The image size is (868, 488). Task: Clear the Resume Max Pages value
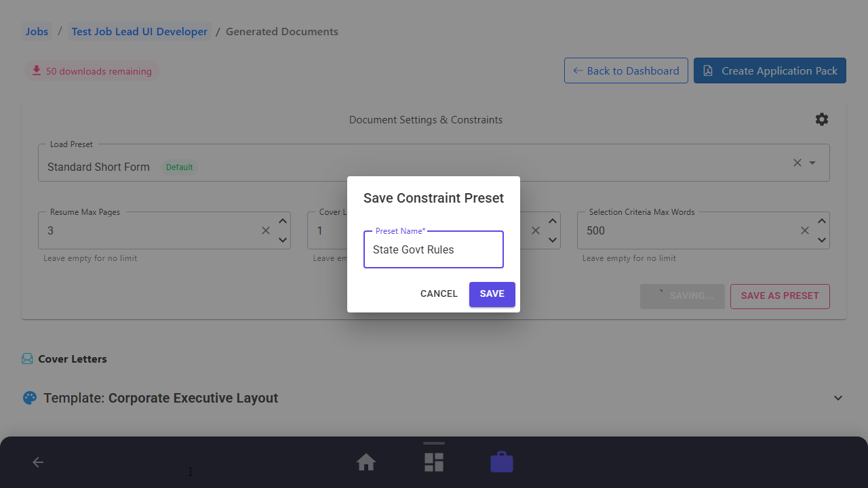click(x=266, y=230)
